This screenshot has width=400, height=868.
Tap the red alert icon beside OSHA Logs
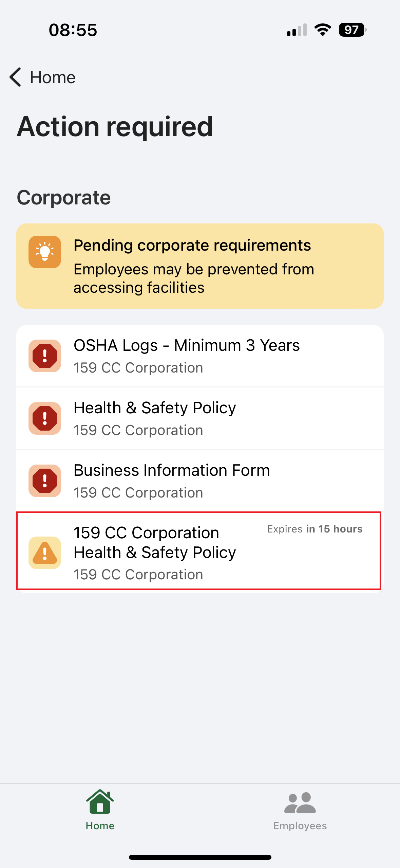pos(45,356)
